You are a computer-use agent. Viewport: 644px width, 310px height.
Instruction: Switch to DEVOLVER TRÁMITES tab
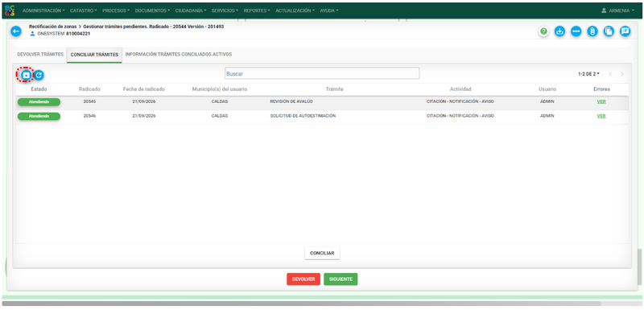pos(40,54)
